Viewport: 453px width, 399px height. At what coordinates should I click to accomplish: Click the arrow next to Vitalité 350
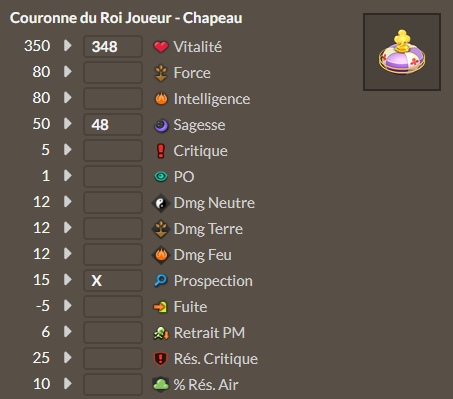[x=68, y=46]
